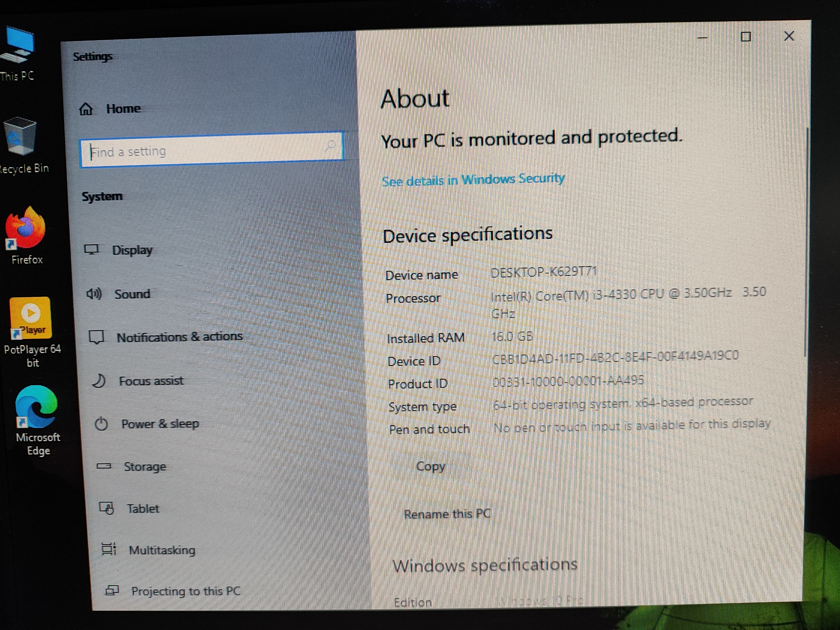Go to Multitasking settings
The width and height of the screenshot is (840, 630).
pos(162,550)
